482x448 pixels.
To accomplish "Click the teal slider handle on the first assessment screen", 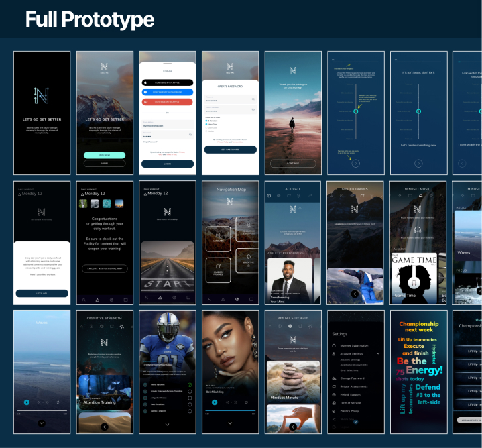I will (355, 111).
